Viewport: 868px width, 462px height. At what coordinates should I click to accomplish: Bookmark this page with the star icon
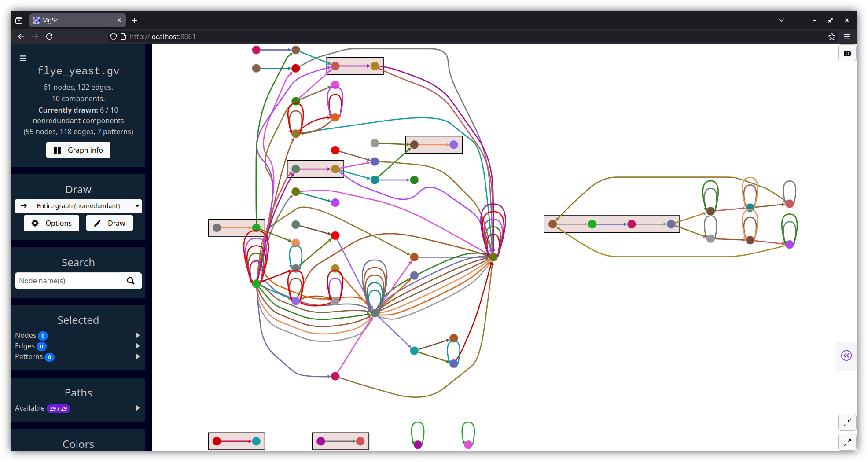click(x=831, y=37)
